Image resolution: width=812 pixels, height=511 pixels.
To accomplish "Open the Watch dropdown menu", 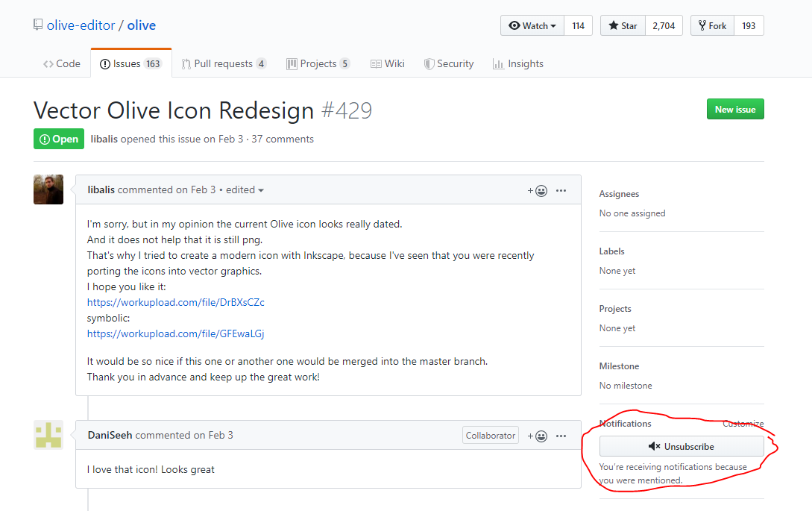I will [532, 25].
